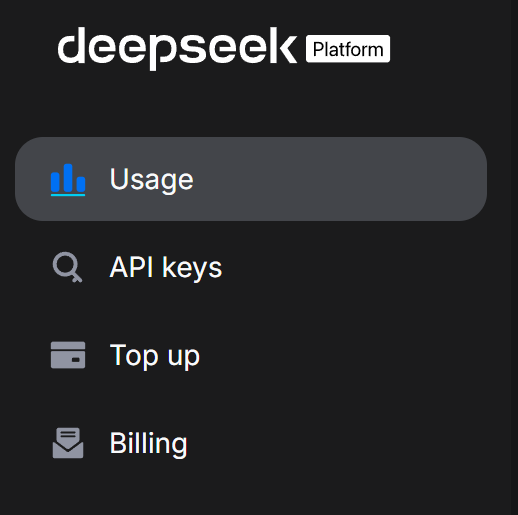Click empty area of the selected Usage pill
The image size is (518, 515).
[333, 179]
